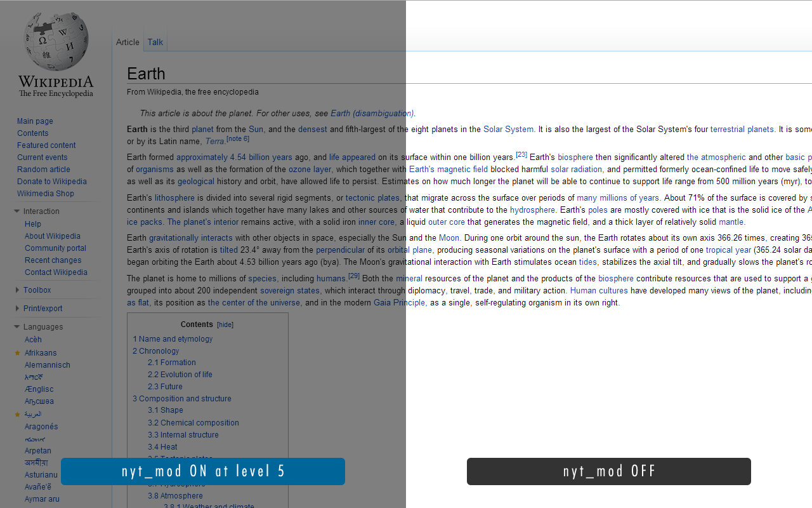This screenshot has width=812, height=508.
Task: Collapse the Languages sidebar section
Action: coord(17,327)
